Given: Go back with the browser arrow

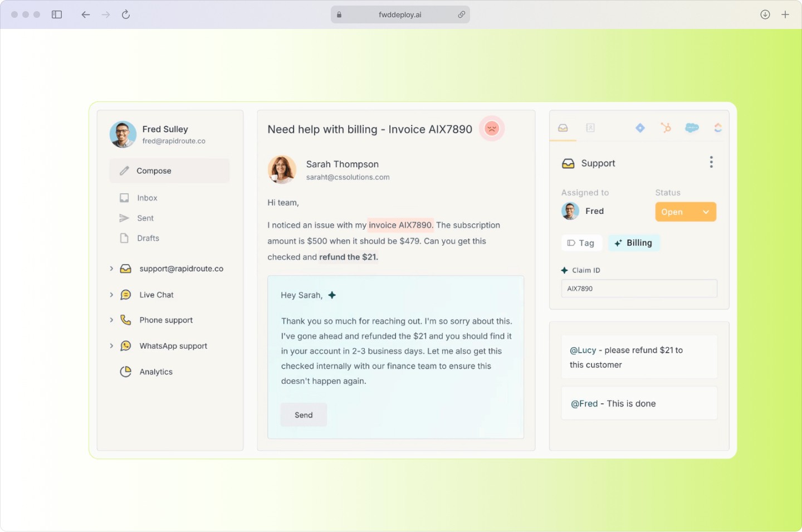Looking at the screenshot, I should (x=85, y=14).
